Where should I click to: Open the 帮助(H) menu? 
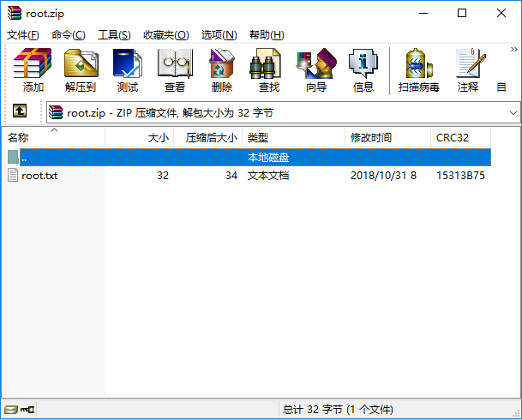click(267, 35)
